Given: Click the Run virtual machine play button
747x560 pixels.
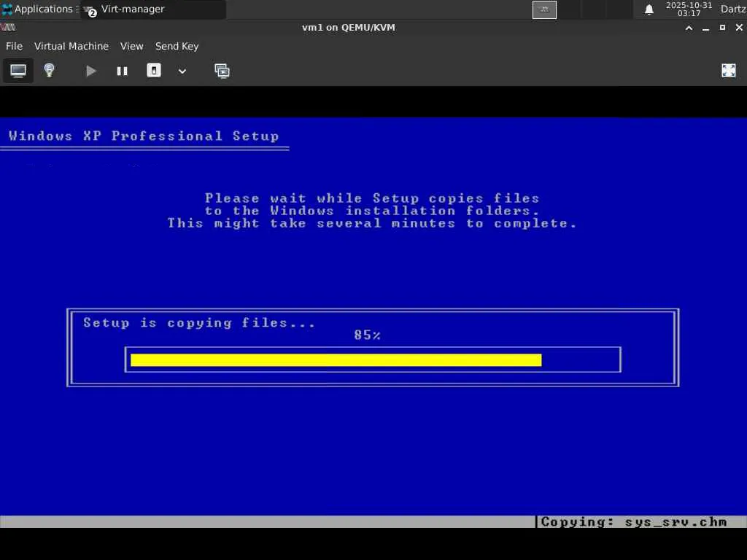Looking at the screenshot, I should click(90, 71).
